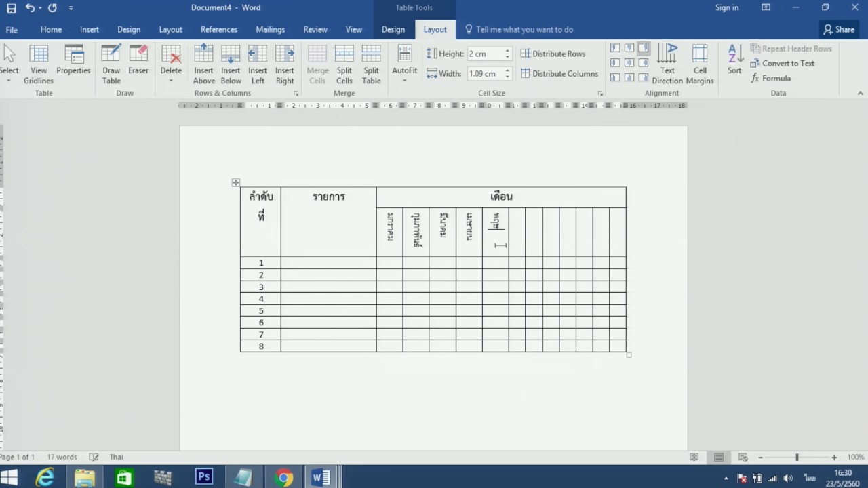Screen dimensions: 868x488
Task: Open the AutoFit dropdown
Action: (x=404, y=65)
